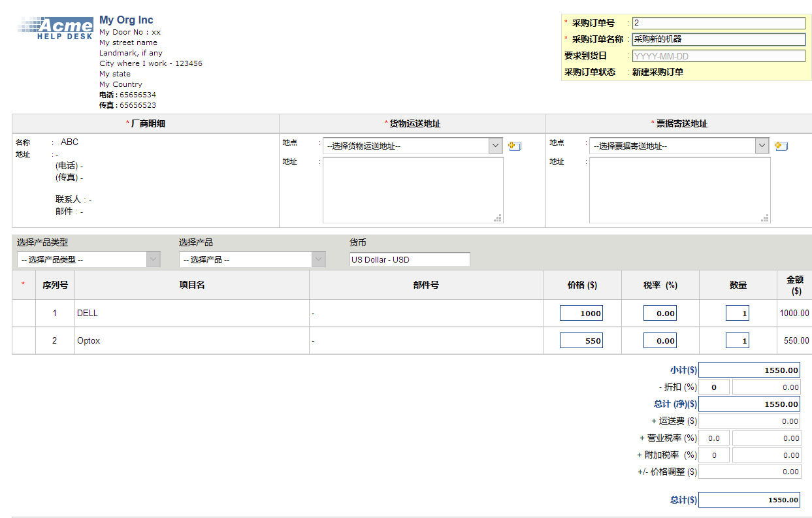Click the Acme Help Desk logo
812x518 pixels.
coord(56,29)
